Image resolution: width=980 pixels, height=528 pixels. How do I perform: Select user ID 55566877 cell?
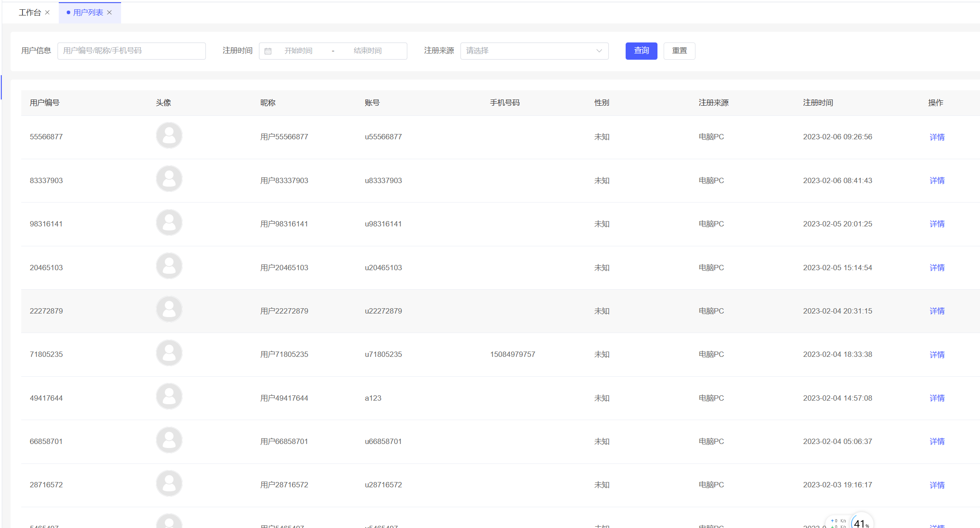pyautogui.click(x=46, y=137)
